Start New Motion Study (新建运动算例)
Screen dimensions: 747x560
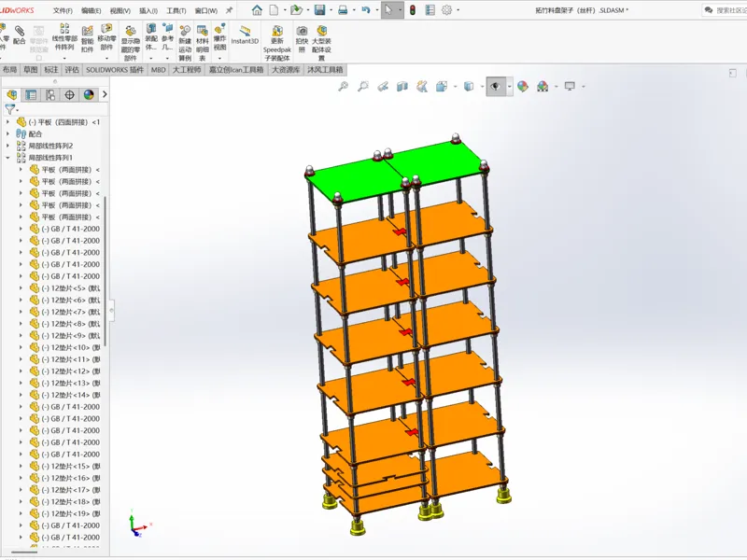(185, 43)
